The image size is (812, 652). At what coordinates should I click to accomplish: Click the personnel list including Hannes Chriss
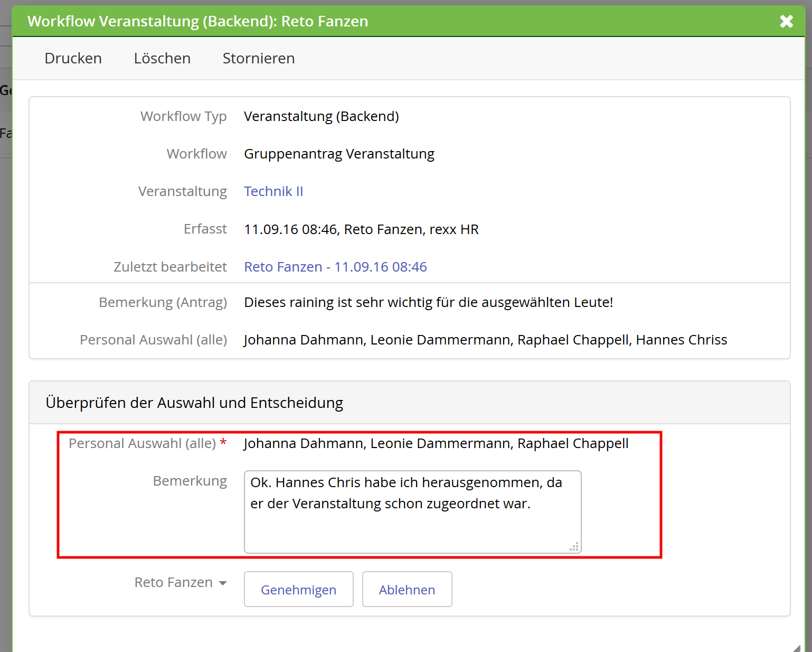pos(486,340)
